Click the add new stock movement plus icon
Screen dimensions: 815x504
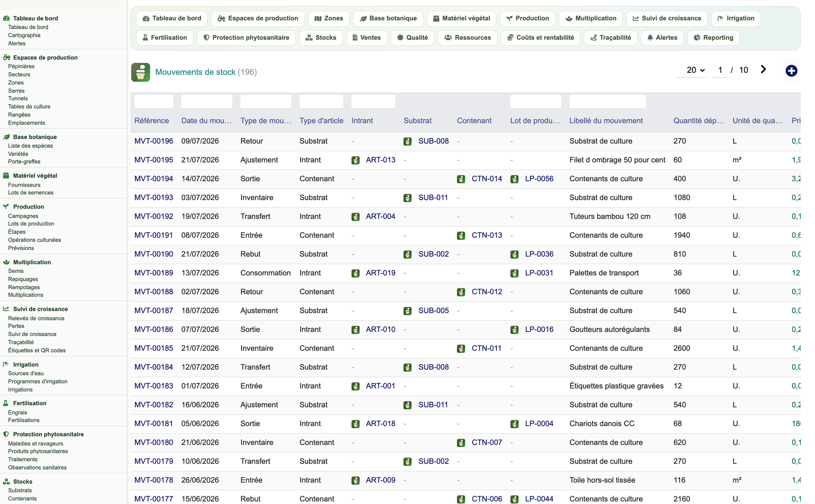(x=791, y=71)
